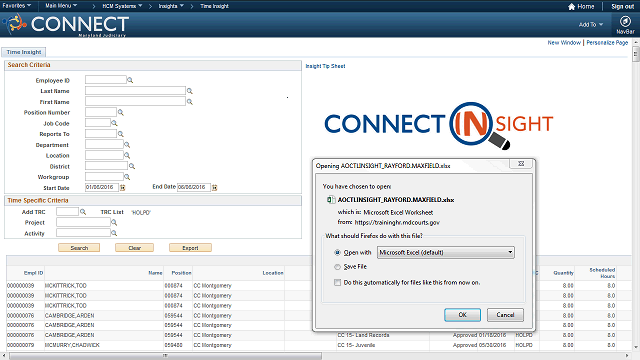640x360 pixels.
Task: Click the horizontal scrollbar thumb
Action: coord(165,356)
